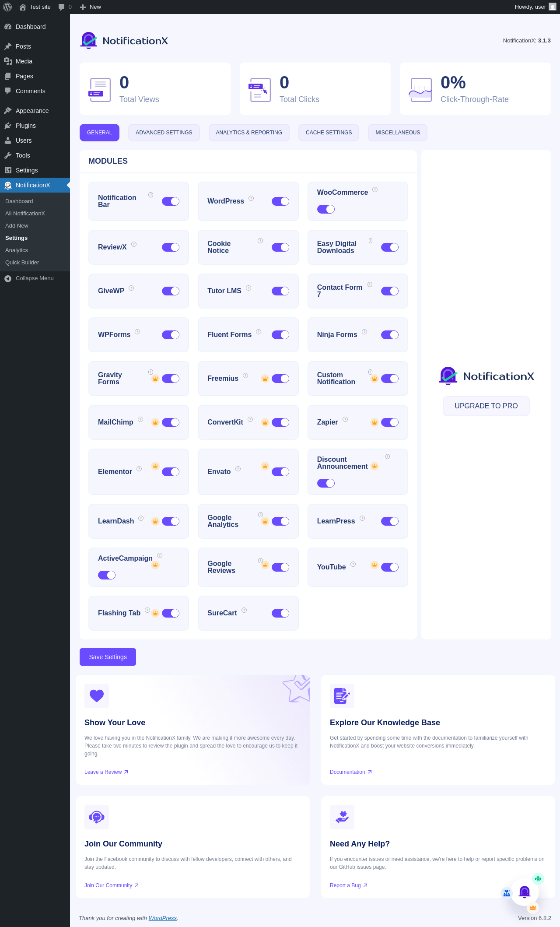Click the Tools wrench icon in sidebar
Screen dimensions: 560x927
(8, 155)
